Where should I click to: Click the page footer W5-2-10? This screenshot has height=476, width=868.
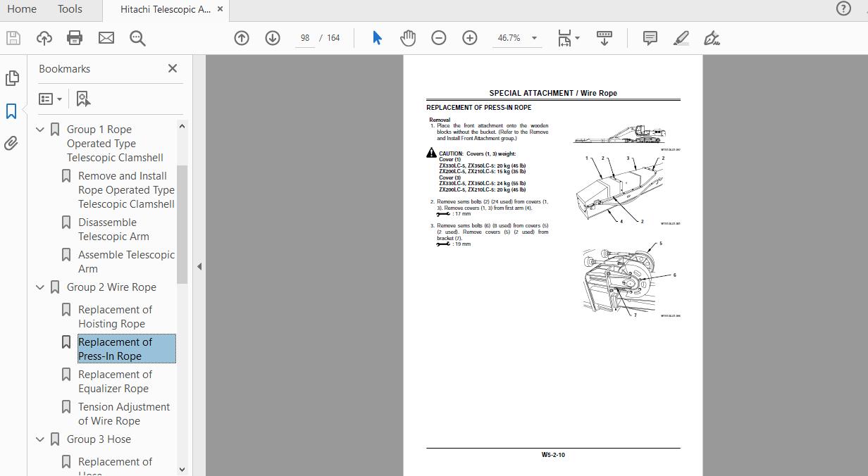(553, 455)
